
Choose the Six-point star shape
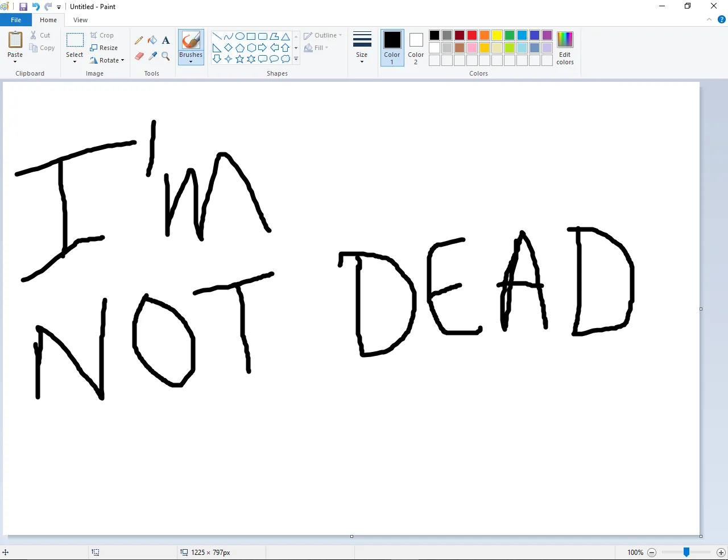tap(251, 59)
